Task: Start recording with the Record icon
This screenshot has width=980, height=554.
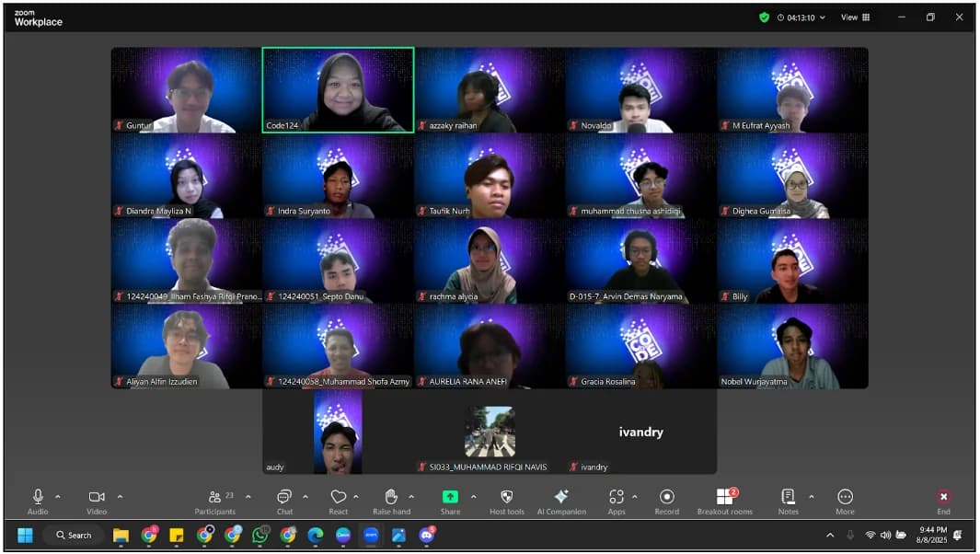Action: [x=667, y=497]
